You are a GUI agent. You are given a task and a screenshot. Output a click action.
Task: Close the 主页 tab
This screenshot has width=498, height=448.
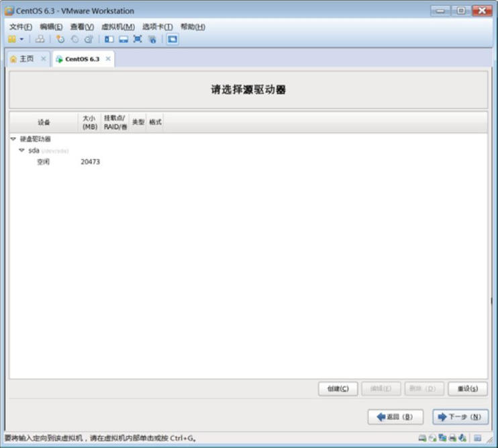pos(44,59)
